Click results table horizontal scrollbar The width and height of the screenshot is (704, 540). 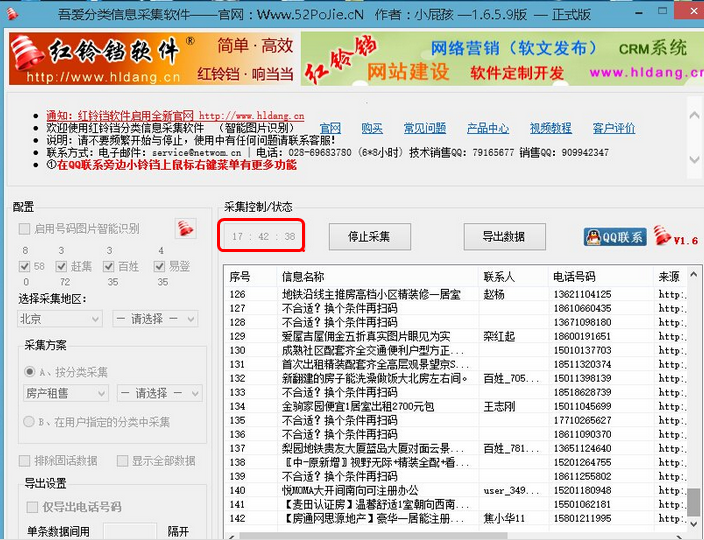pyautogui.click(x=373, y=536)
